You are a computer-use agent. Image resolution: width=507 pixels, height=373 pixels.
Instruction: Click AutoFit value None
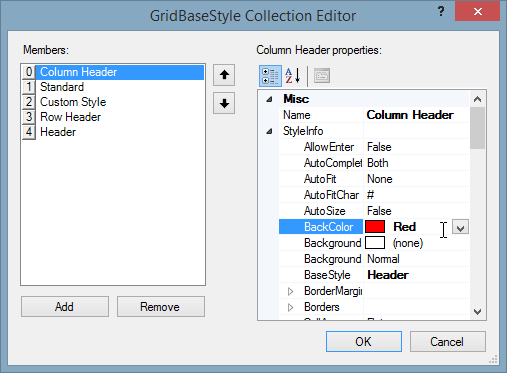point(380,179)
